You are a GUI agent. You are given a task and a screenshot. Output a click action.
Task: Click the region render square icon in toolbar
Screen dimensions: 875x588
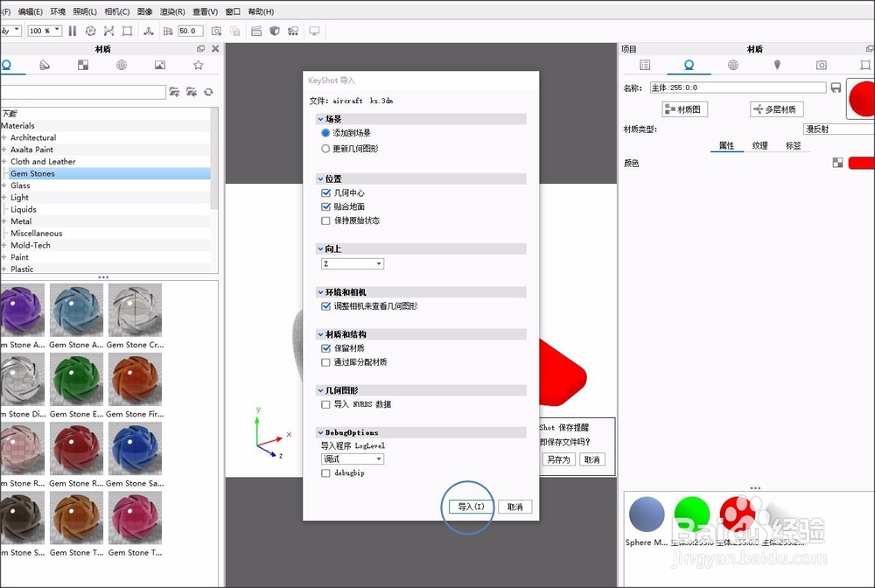(x=127, y=31)
